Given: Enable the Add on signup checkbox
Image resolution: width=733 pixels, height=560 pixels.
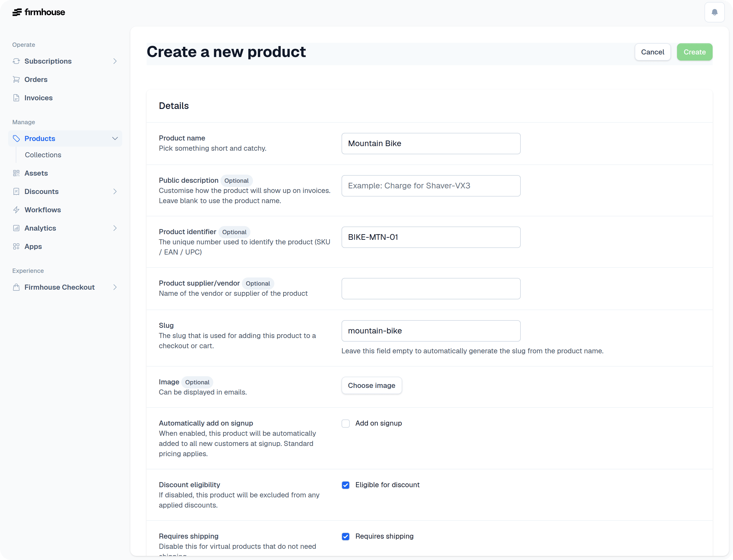Looking at the screenshot, I should coord(345,423).
